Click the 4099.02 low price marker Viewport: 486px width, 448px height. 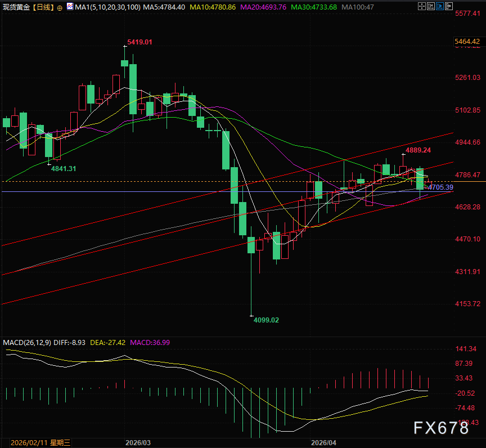click(x=266, y=320)
